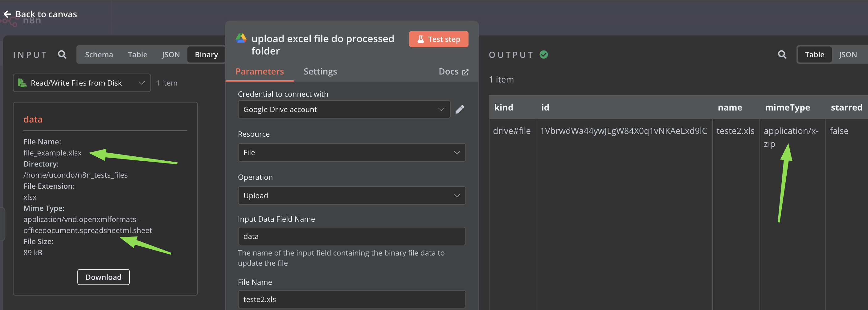Go back to canvas using arrow
Screen dimensions: 868x310
(x=7, y=14)
